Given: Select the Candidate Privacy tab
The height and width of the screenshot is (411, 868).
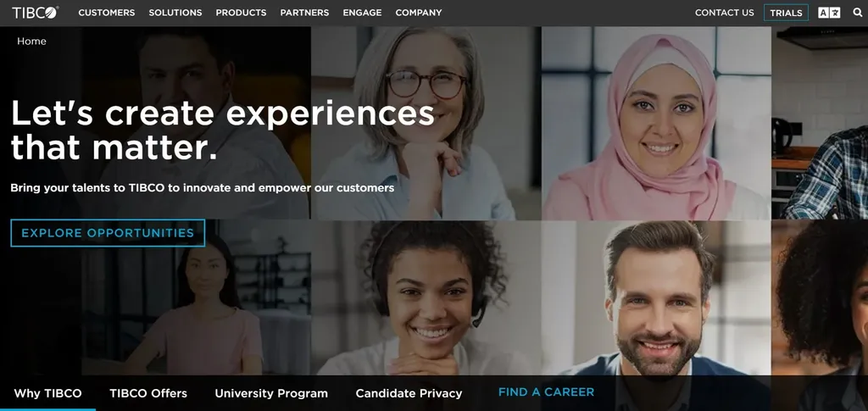Looking at the screenshot, I should [x=409, y=393].
